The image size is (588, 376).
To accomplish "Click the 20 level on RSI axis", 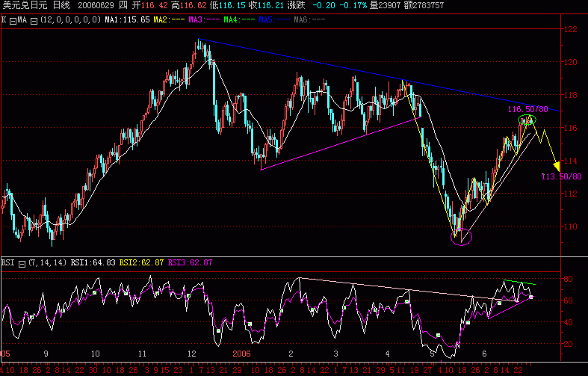I will 568,344.
